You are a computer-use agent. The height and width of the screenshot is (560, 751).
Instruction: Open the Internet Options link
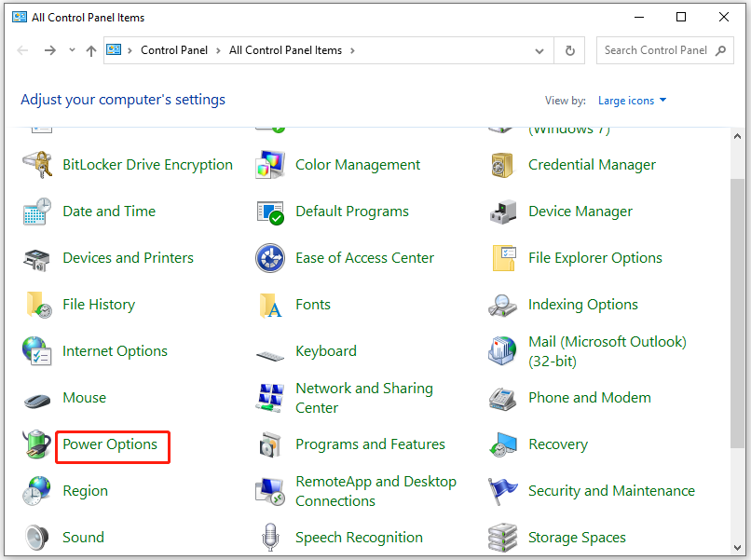tap(116, 351)
